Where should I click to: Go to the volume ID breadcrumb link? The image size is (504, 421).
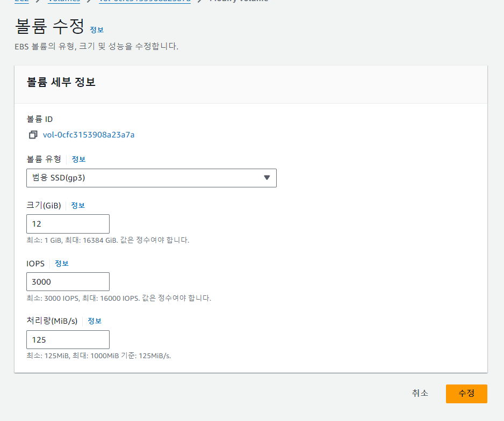(x=145, y=1)
